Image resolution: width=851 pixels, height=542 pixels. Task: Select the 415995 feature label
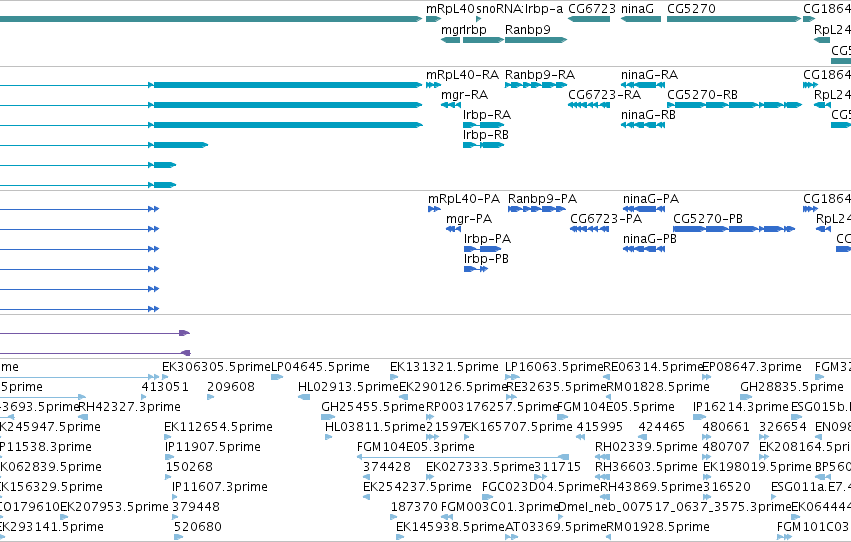click(599, 427)
